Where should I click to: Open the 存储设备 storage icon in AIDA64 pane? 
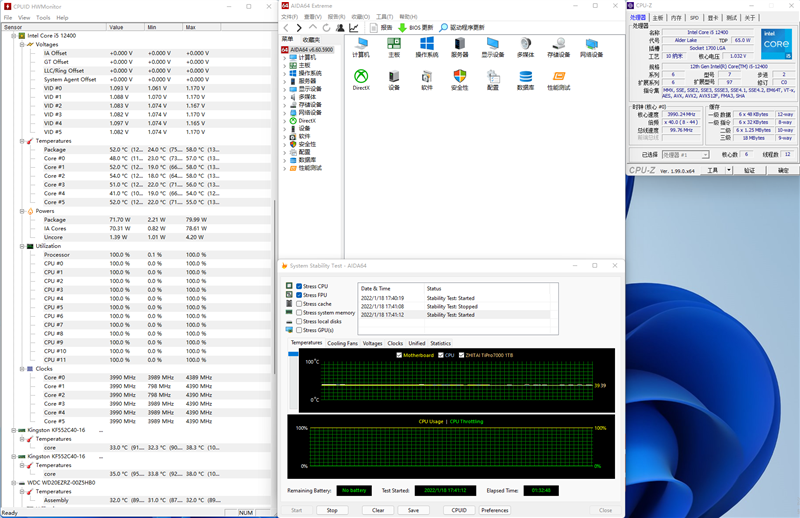tap(558, 47)
